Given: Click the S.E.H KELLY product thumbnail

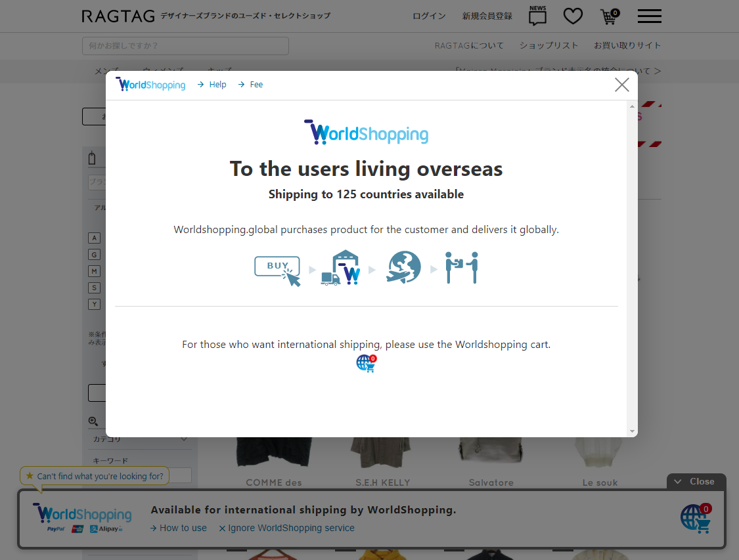Looking at the screenshot, I should coord(382,452).
